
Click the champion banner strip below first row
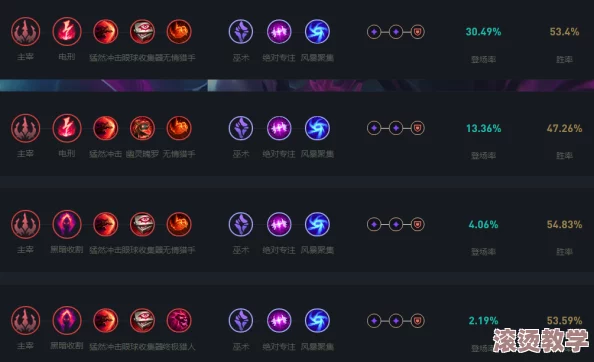click(297, 85)
